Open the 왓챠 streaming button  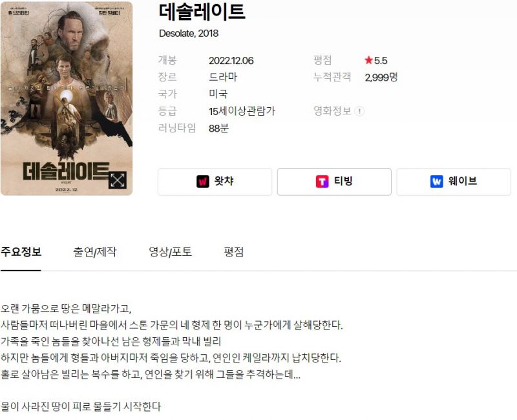[215, 182]
